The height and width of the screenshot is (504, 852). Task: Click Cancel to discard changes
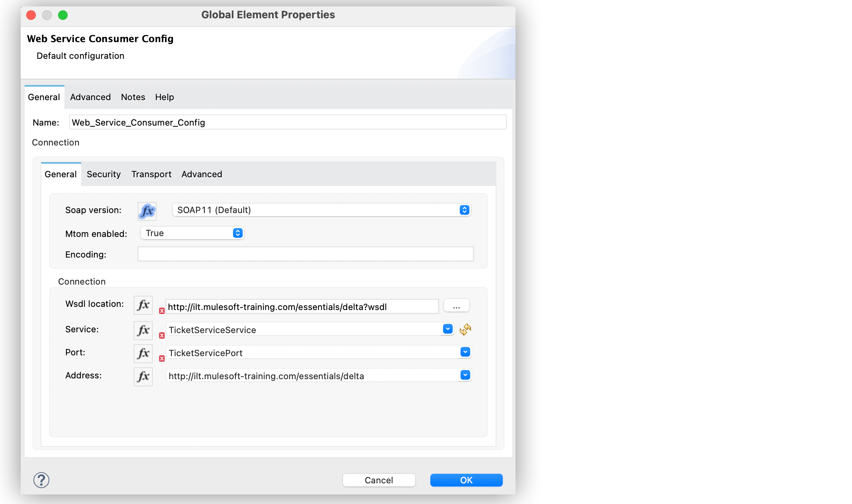click(x=379, y=479)
